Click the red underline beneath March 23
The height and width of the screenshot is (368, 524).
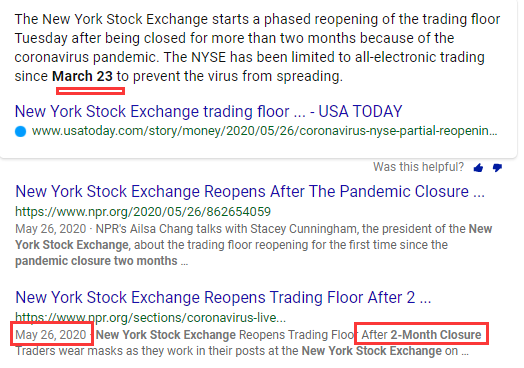coord(91,91)
